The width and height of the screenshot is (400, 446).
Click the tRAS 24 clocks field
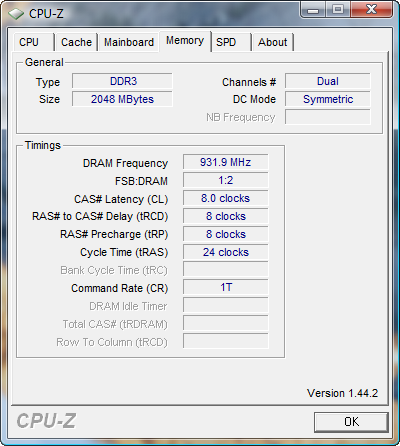226,252
